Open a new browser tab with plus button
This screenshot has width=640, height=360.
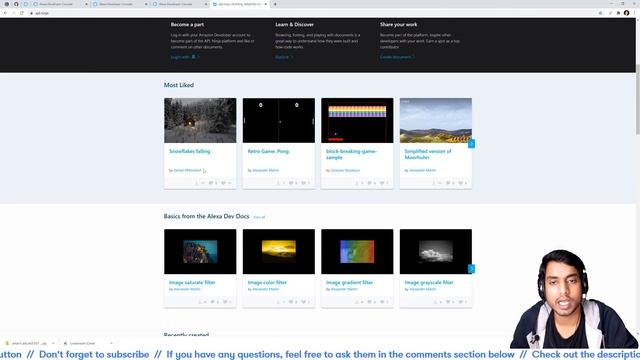point(275,4)
